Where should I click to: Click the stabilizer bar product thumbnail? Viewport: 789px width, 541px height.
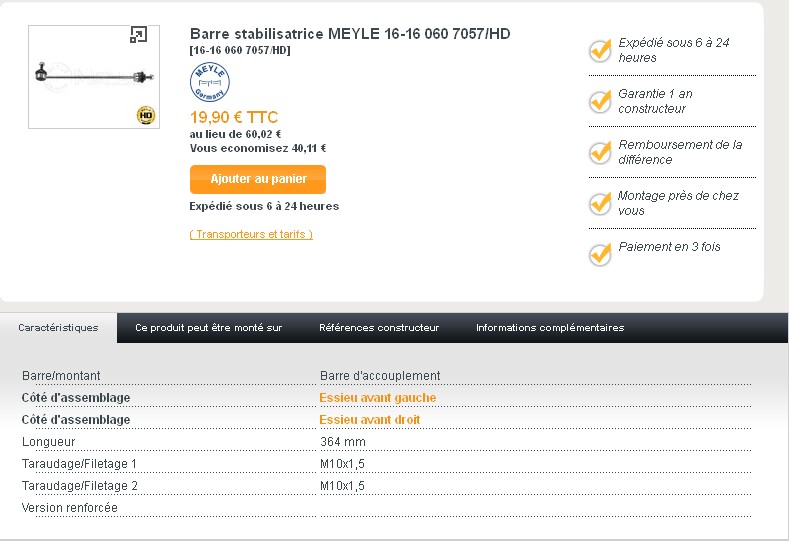94,77
